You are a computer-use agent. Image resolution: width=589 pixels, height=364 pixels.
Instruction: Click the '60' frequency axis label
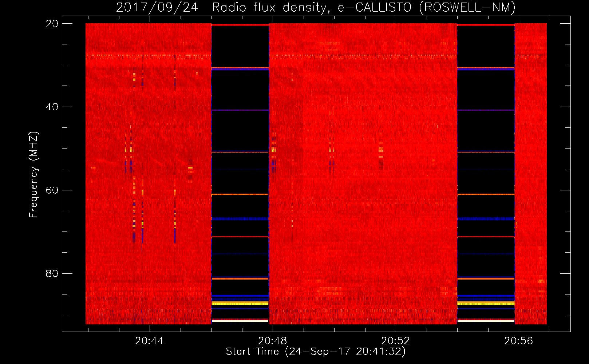click(52, 190)
